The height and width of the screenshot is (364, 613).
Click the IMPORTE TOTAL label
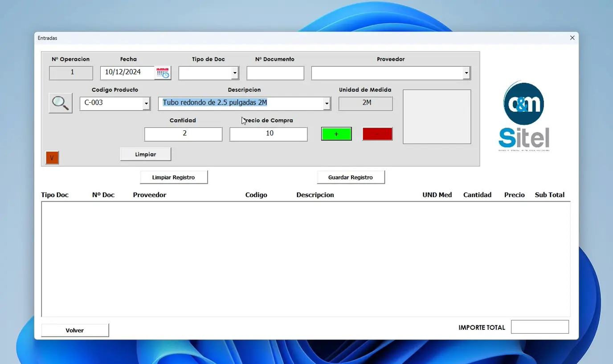[482, 328]
